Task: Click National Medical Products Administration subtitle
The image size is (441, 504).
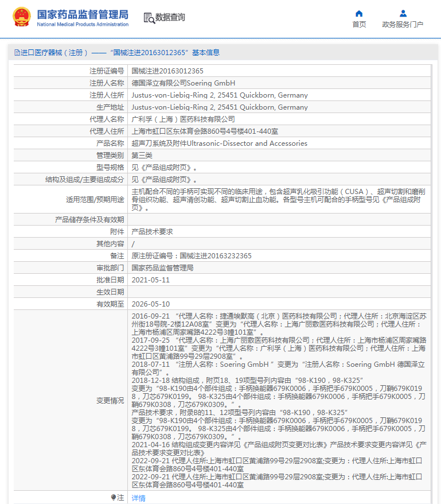Action: point(83,25)
